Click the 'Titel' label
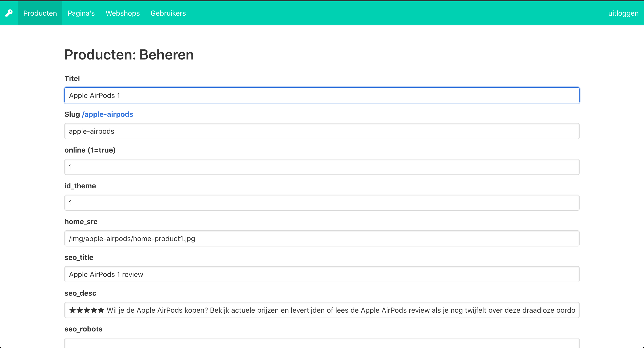 72,79
